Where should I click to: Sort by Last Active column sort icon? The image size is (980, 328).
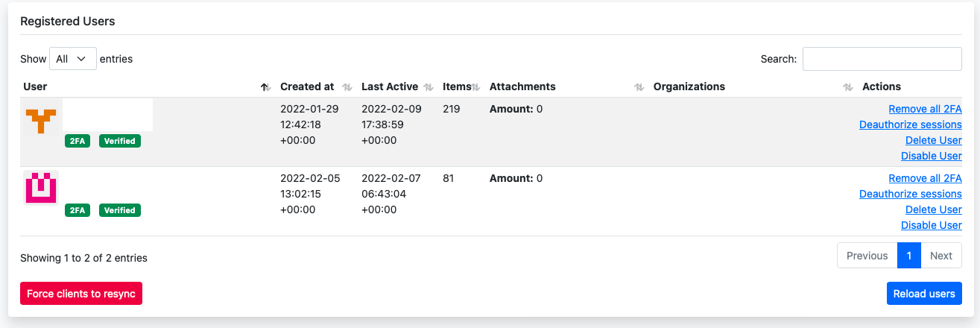click(x=428, y=87)
